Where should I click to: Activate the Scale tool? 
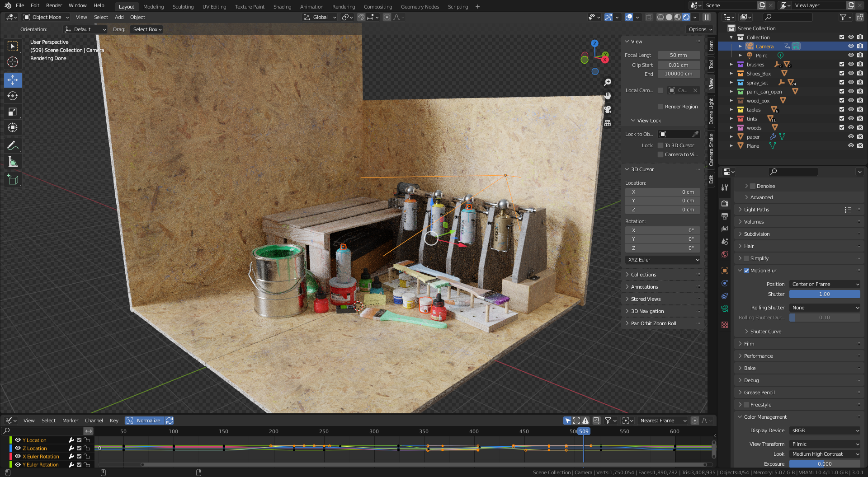click(13, 112)
